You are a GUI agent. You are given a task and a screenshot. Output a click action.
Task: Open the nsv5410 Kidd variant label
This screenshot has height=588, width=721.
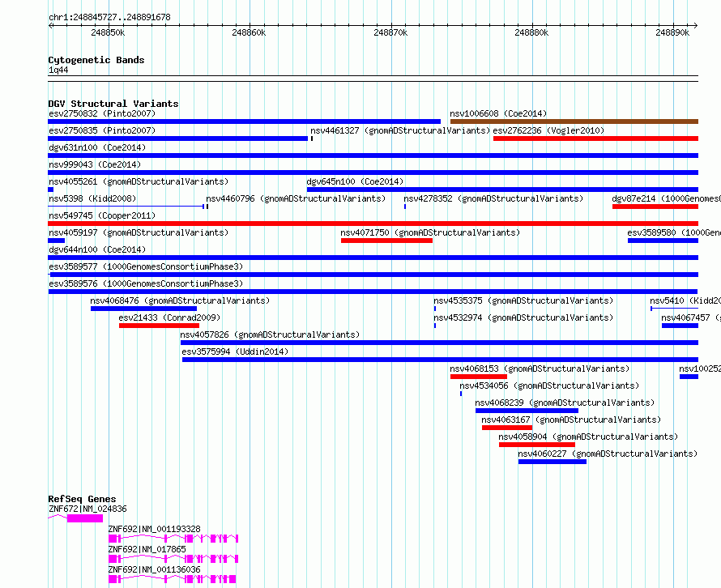(685, 300)
